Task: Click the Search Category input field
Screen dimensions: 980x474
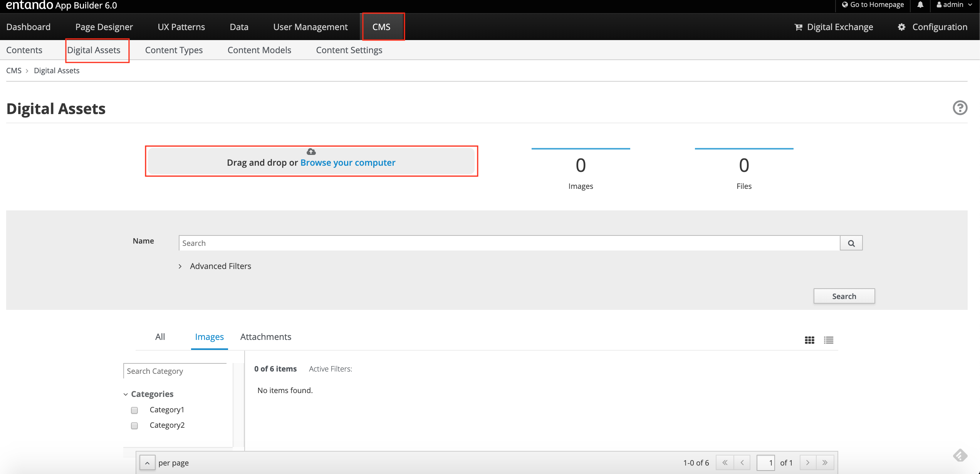Action: (x=175, y=371)
